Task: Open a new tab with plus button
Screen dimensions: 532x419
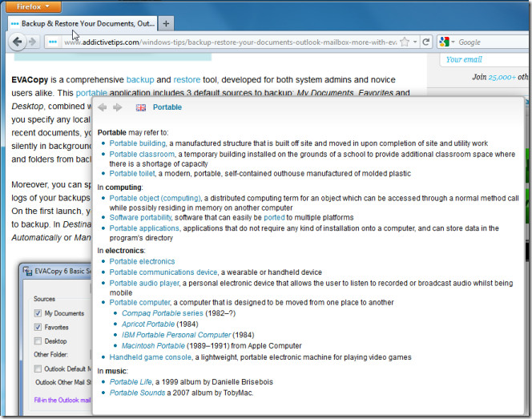Action: pyautogui.click(x=166, y=23)
